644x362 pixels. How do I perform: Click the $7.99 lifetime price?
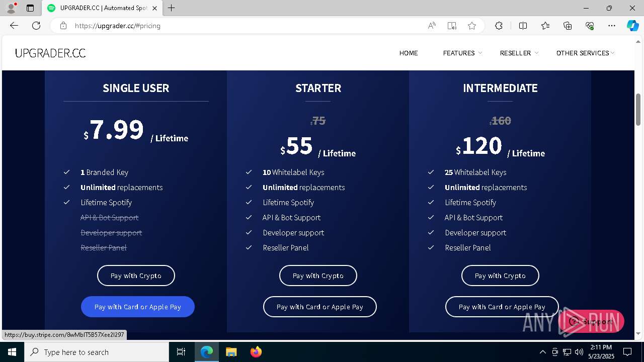pos(136,131)
